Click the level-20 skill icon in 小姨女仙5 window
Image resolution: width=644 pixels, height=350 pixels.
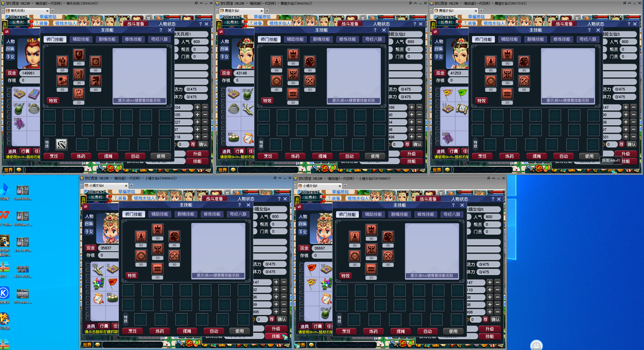[x=371, y=269]
